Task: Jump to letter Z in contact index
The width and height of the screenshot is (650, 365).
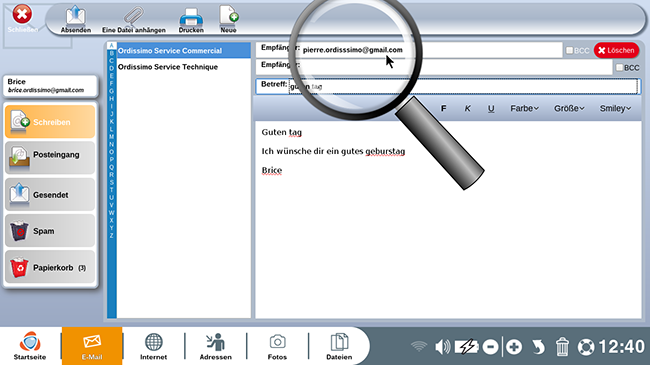Action: coord(112,236)
